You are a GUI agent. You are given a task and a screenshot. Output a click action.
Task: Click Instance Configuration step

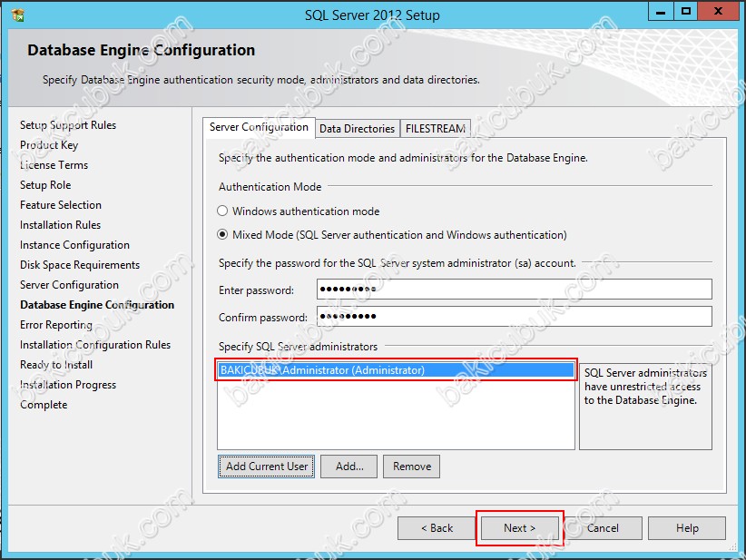coord(74,245)
